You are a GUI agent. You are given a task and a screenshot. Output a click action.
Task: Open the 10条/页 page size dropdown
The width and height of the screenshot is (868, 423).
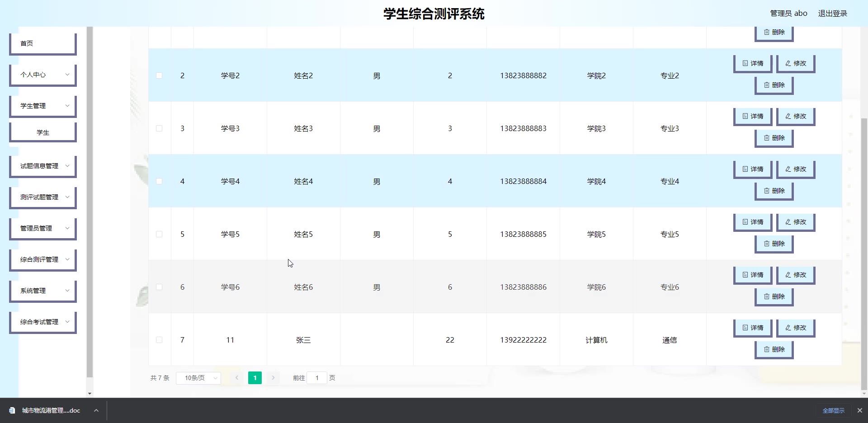198,378
